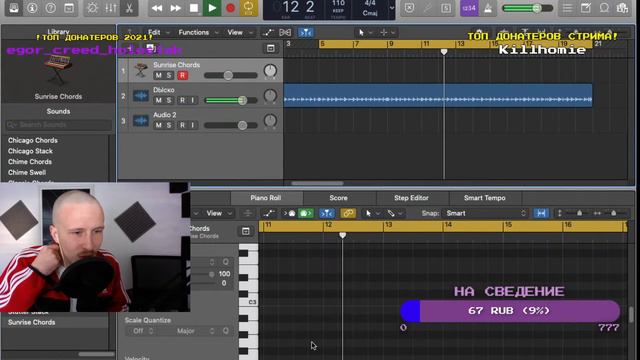Click the Dbicxo waveform track icon
This screenshot has height=360, width=640.
pyautogui.click(x=141, y=96)
